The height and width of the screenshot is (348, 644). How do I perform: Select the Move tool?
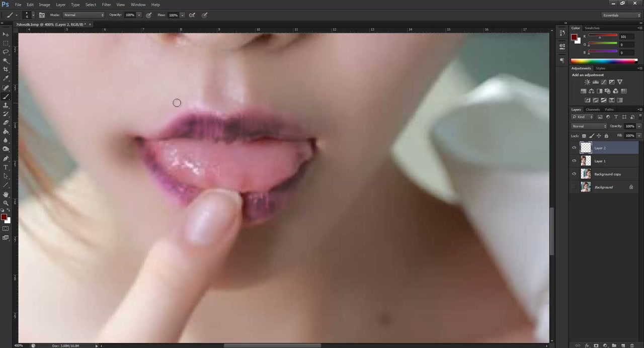tap(6, 34)
